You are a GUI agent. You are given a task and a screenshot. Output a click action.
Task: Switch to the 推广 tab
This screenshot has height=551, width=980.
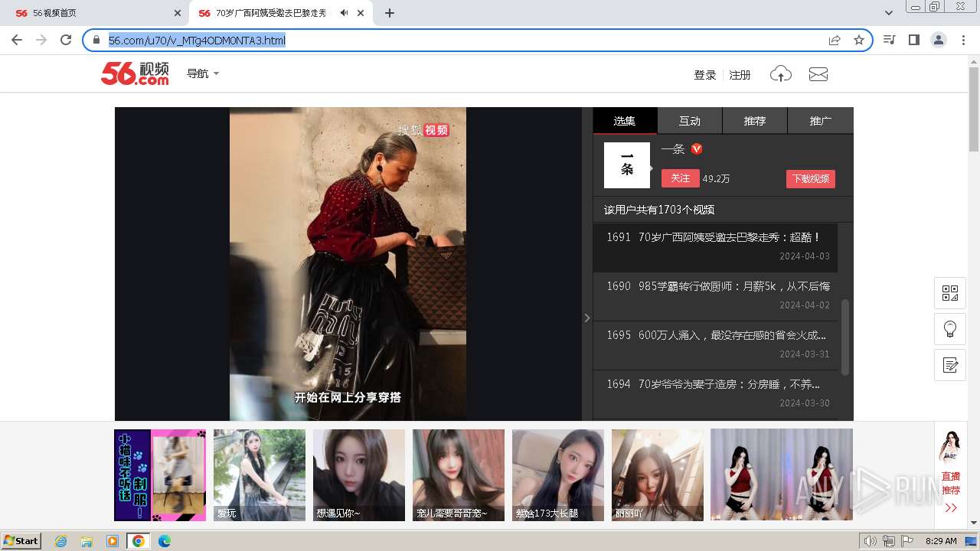(x=821, y=121)
